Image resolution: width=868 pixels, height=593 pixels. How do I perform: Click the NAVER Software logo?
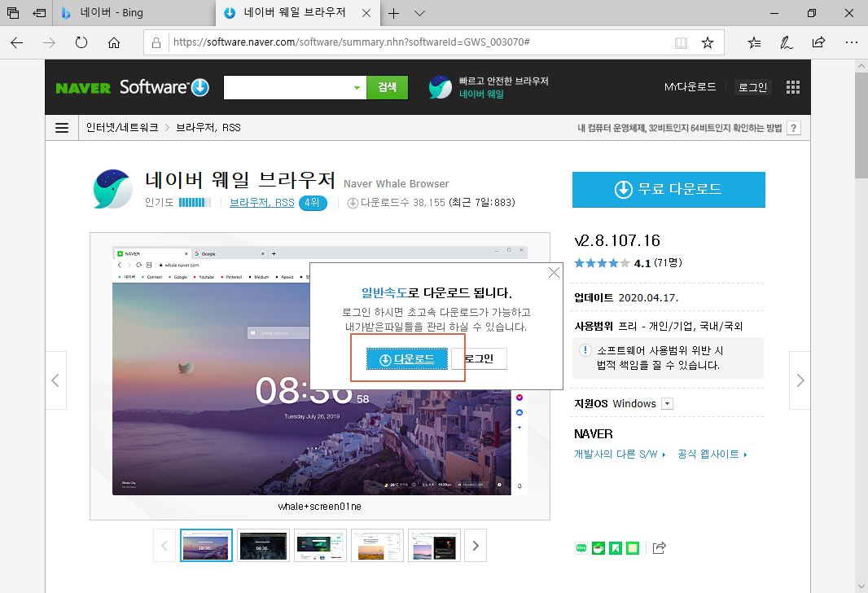[x=132, y=87]
